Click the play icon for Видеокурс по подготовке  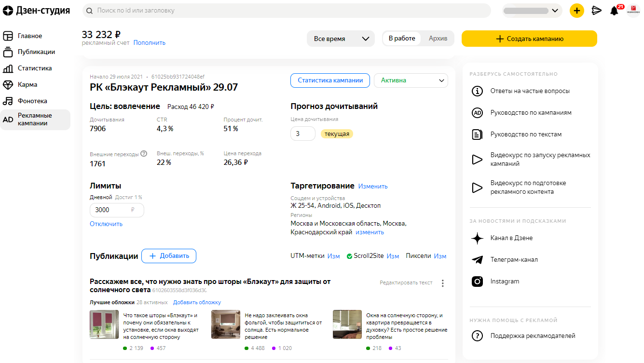click(x=477, y=188)
